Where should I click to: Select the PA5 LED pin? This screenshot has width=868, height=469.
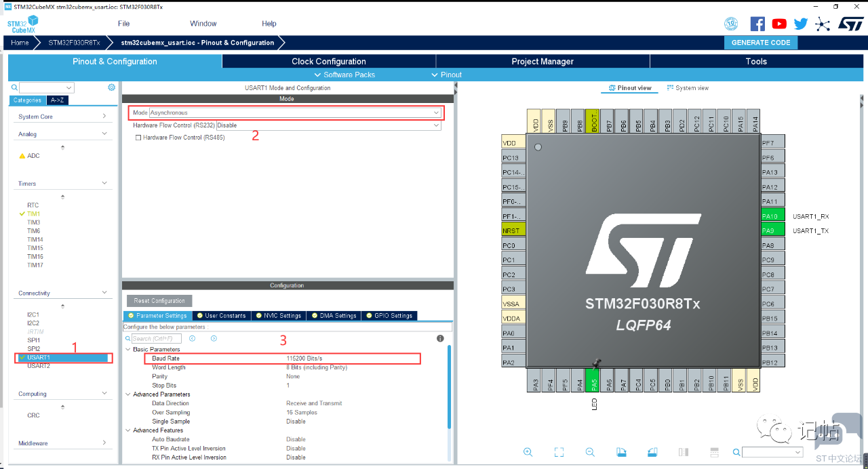click(x=593, y=380)
